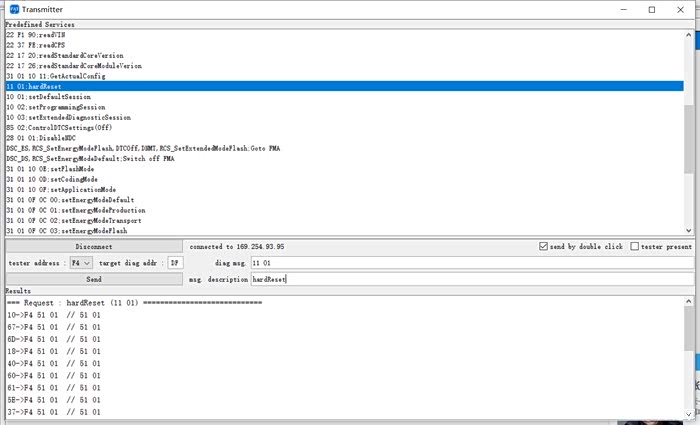Image resolution: width=700 pixels, height=425 pixels.
Task: Click the target diag addr field
Action: pyautogui.click(x=176, y=262)
